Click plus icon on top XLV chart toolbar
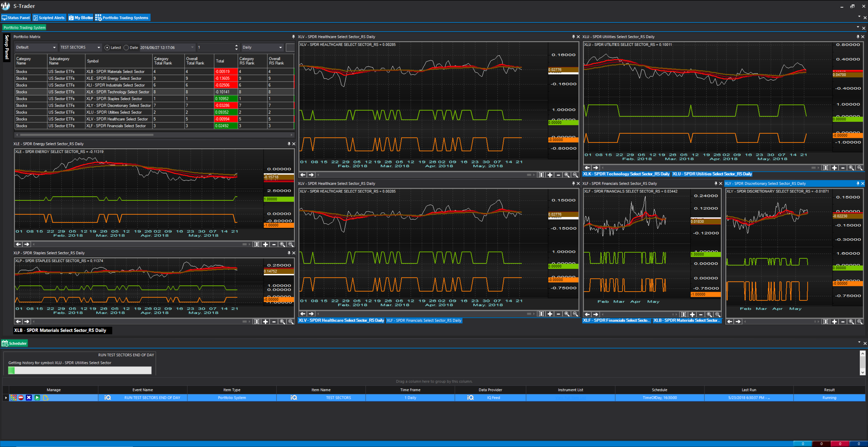The width and height of the screenshot is (868, 447). coord(550,175)
